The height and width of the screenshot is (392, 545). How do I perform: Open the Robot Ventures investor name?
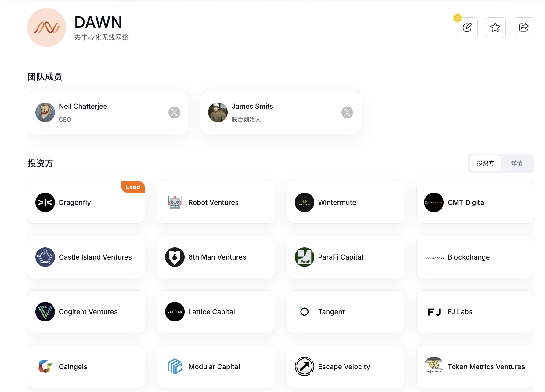[x=213, y=202]
